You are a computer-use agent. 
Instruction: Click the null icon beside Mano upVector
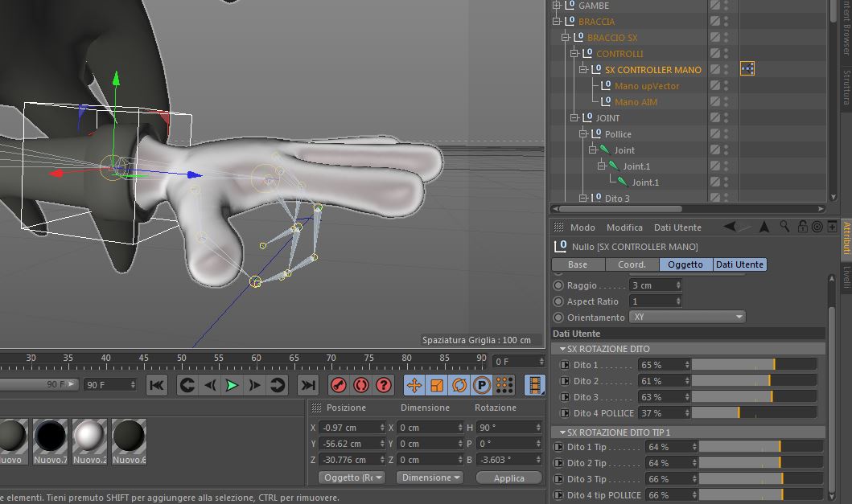tap(606, 85)
